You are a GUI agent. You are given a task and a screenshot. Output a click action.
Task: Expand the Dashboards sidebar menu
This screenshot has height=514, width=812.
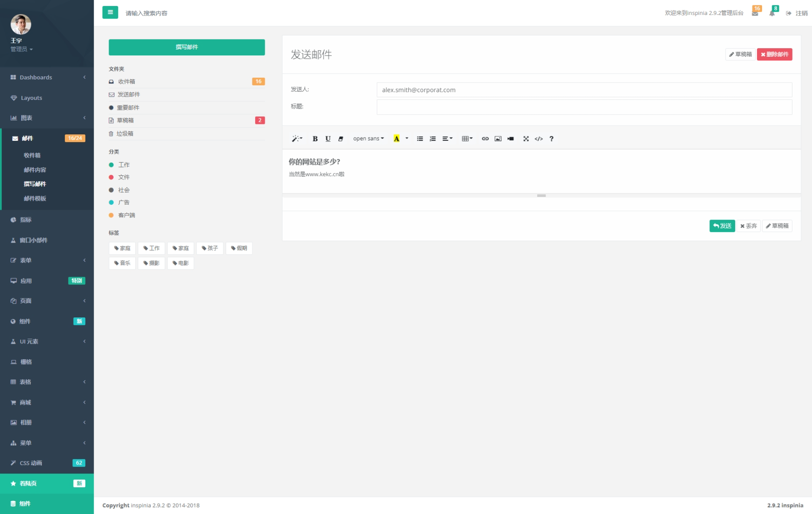(x=47, y=77)
